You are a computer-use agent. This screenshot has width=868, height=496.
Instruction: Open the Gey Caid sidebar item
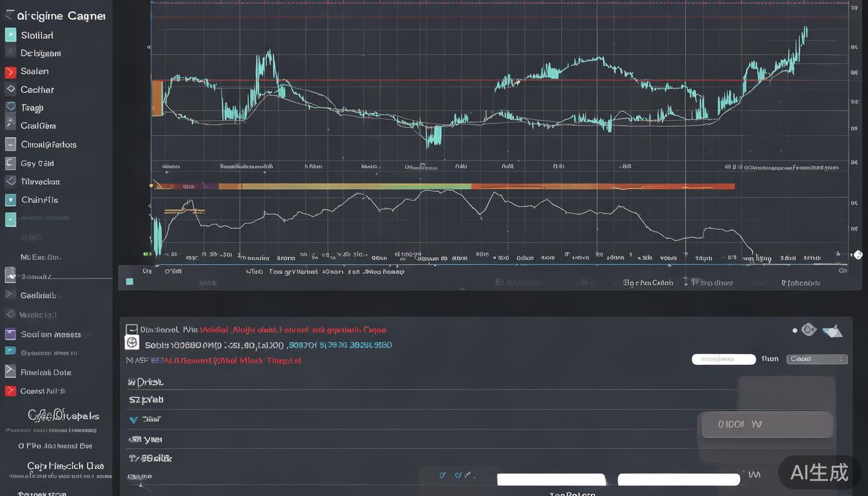37,163
